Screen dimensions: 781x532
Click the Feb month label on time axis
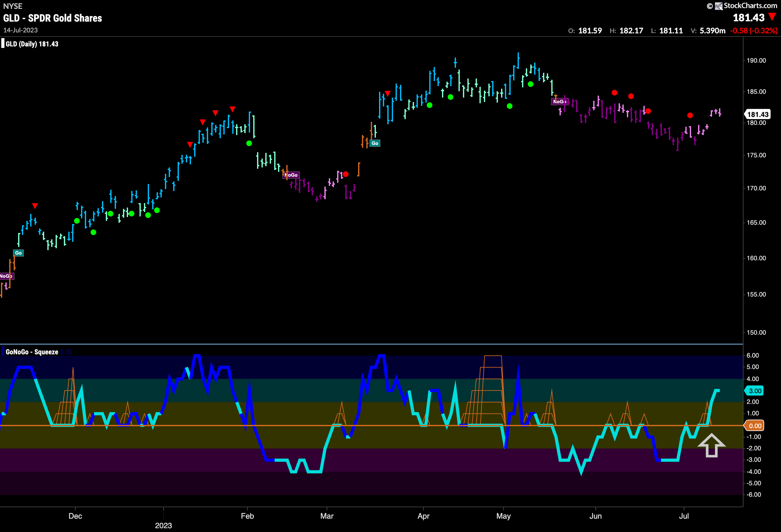click(247, 516)
